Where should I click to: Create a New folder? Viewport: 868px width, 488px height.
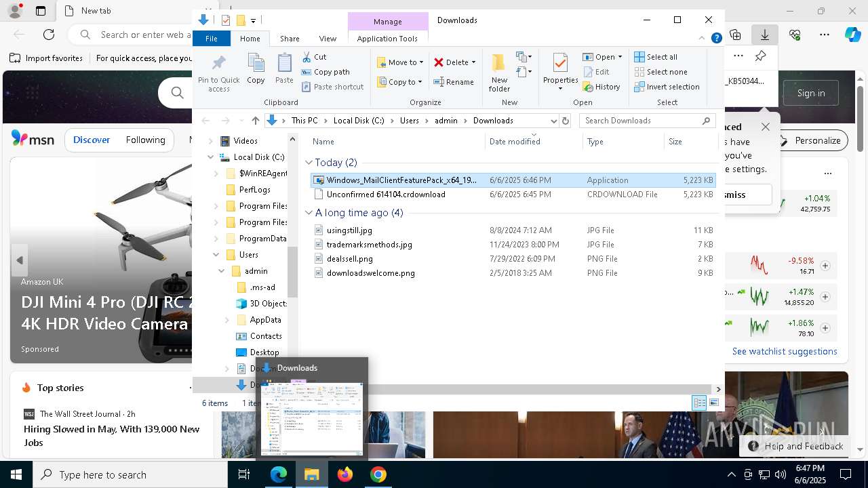click(x=499, y=73)
